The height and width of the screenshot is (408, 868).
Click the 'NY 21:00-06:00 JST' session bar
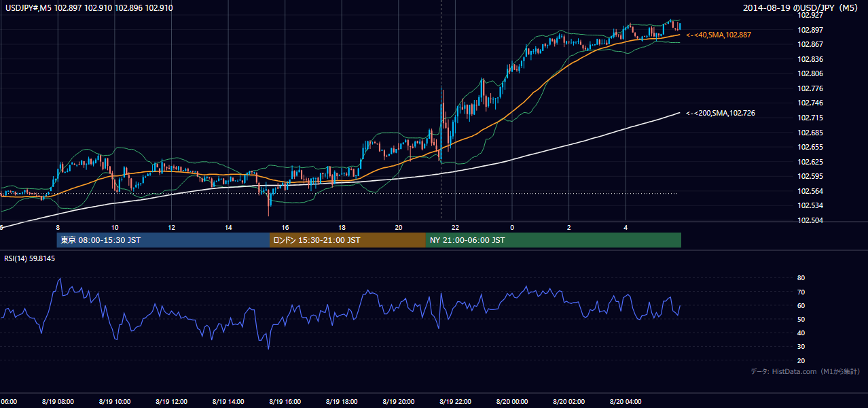click(554, 240)
